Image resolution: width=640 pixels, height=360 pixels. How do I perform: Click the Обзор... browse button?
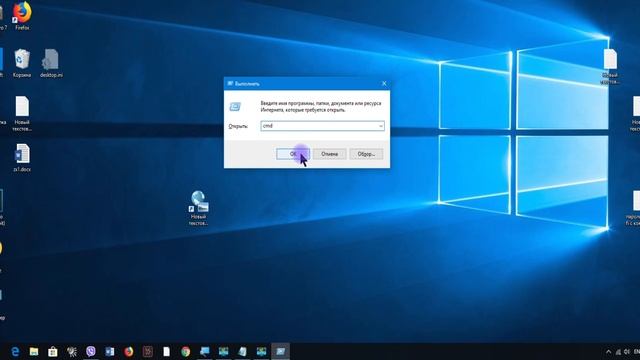[366, 154]
